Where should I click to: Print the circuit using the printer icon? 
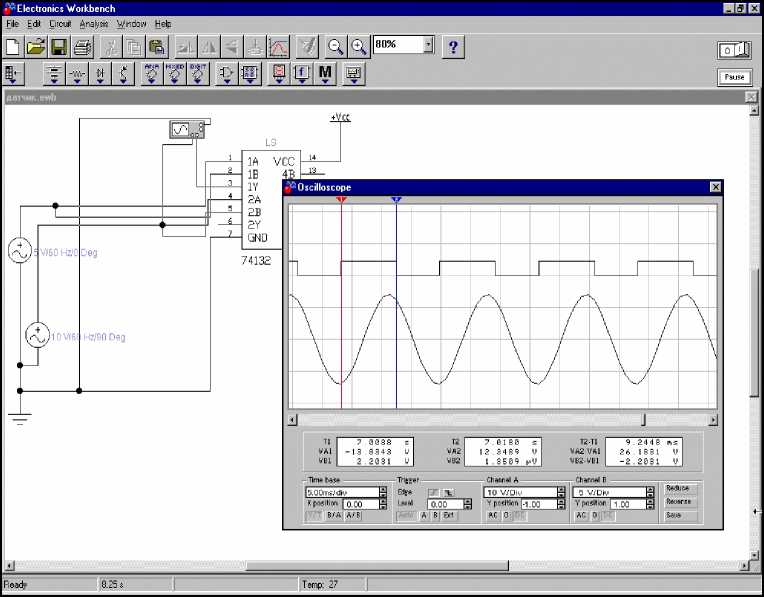coord(82,46)
